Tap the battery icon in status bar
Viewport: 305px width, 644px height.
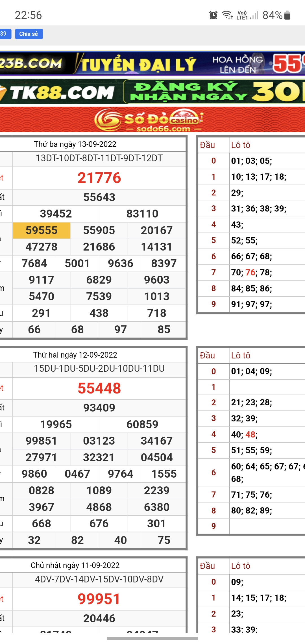point(287,15)
